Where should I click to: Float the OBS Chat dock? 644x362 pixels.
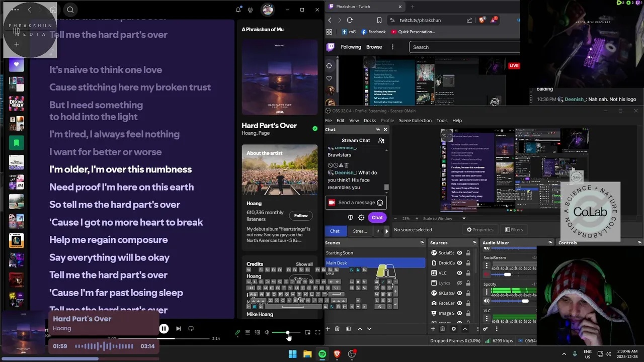(378, 130)
